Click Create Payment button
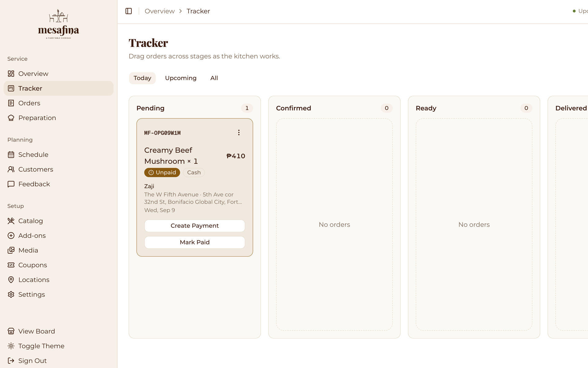Image resolution: width=588 pixels, height=368 pixels. (x=195, y=226)
